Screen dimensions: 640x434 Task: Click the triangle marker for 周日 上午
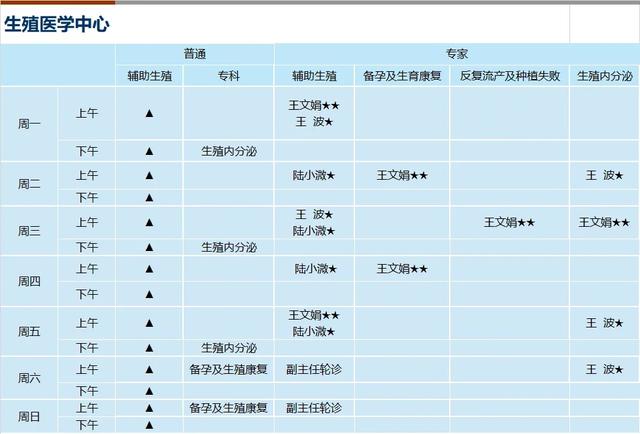pyautogui.click(x=149, y=408)
